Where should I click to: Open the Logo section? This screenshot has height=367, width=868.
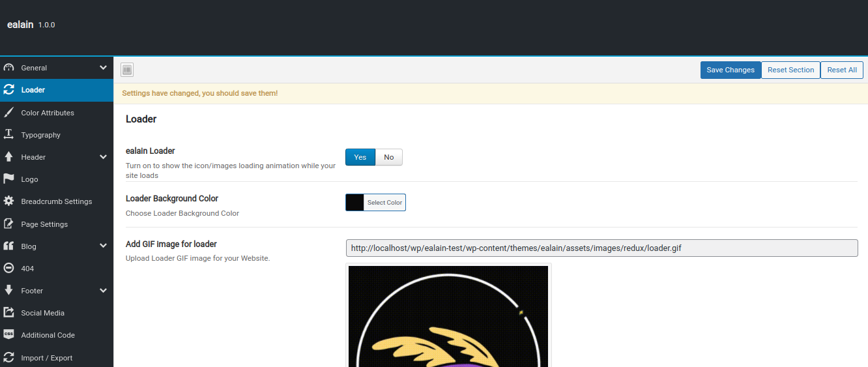coord(57,179)
